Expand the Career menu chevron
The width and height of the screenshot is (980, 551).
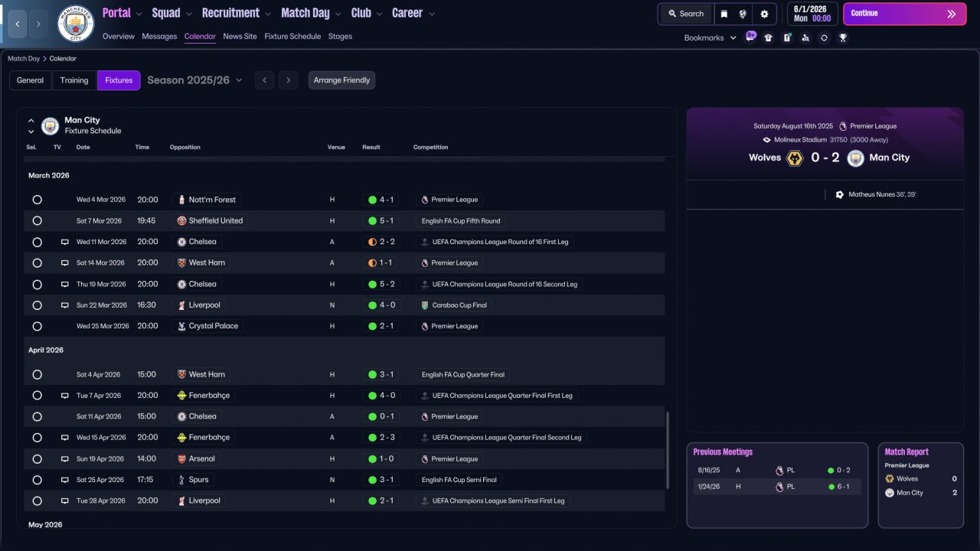pyautogui.click(x=432, y=14)
